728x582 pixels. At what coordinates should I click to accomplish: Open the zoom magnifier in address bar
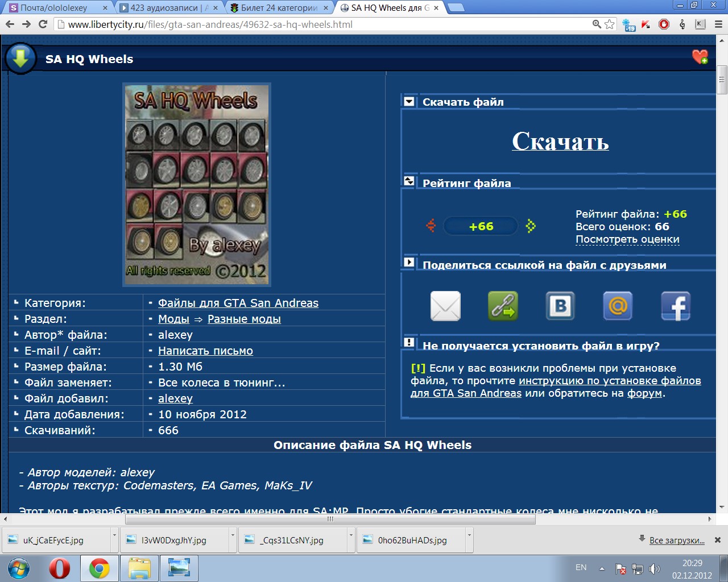597,24
